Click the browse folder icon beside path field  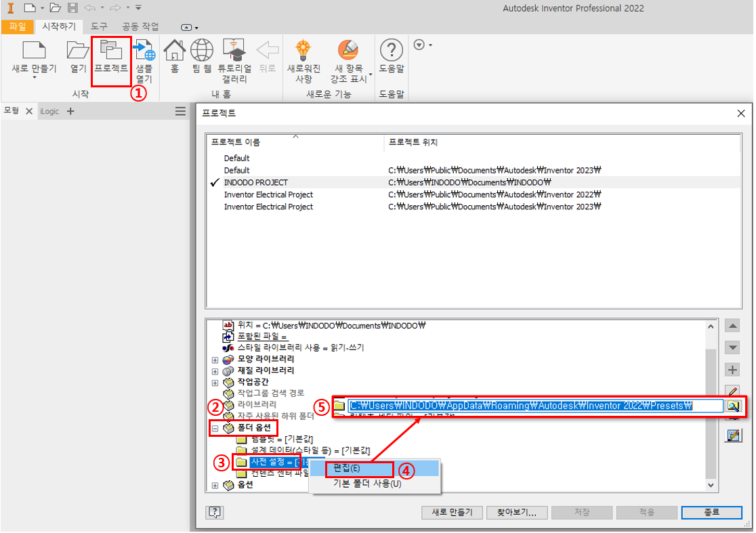(734, 406)
